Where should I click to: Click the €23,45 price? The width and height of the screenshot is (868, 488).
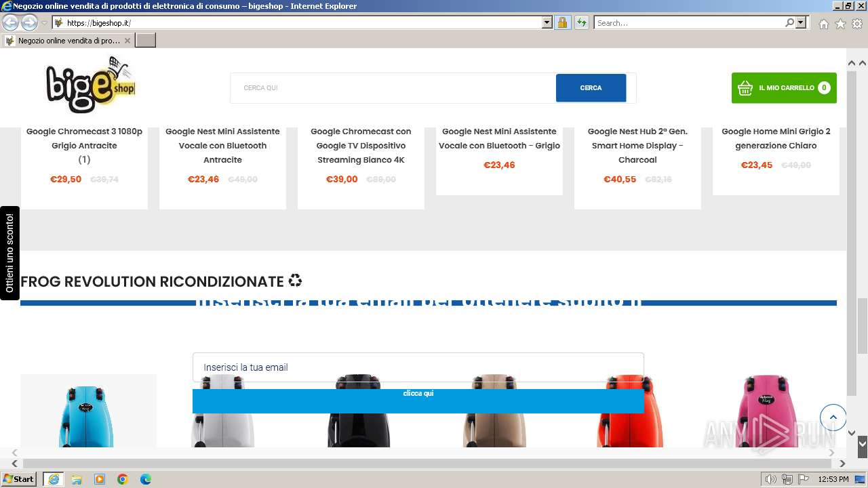coord(757,165)
